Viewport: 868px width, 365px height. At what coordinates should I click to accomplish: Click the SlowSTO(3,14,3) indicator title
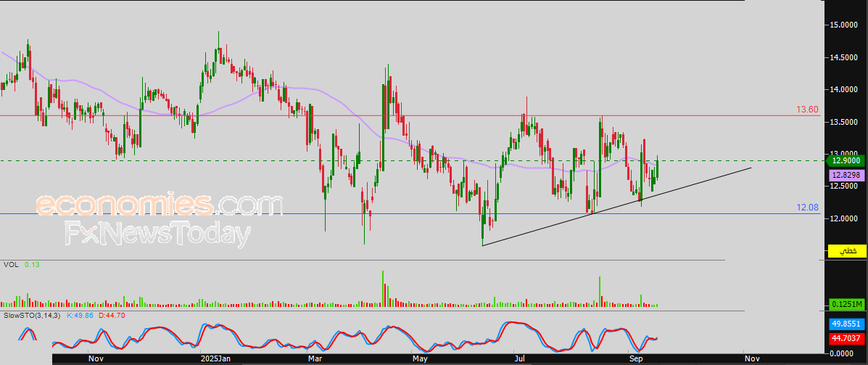(34, 315)
